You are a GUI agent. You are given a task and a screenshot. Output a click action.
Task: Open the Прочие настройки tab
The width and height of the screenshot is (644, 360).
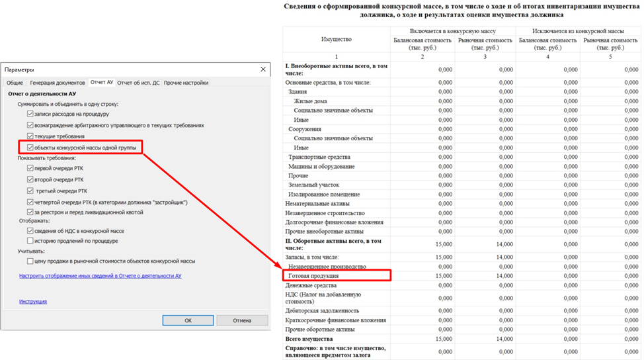tap(186, 83)
